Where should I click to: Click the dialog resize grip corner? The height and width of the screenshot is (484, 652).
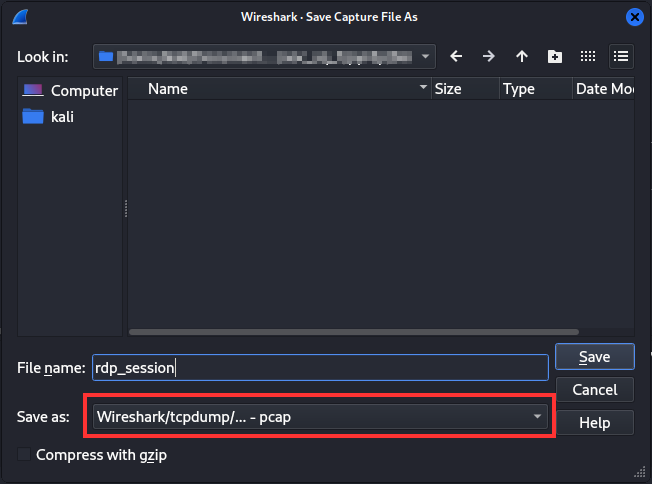tap(640, 472)
